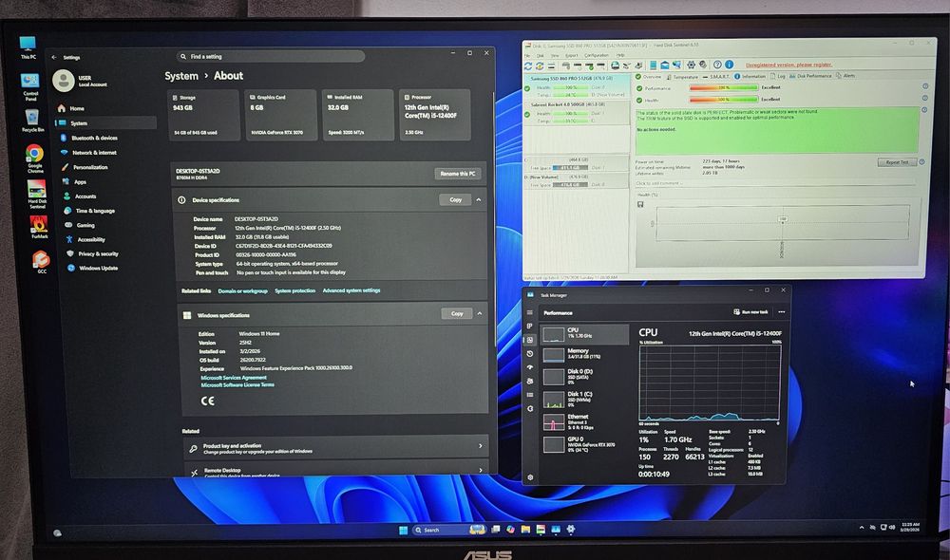Open Task Manager settings gear icon

[530, 477]
